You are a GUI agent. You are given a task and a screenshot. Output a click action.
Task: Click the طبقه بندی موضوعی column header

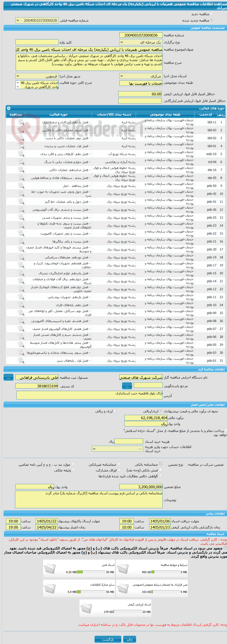tap(165, 114)
